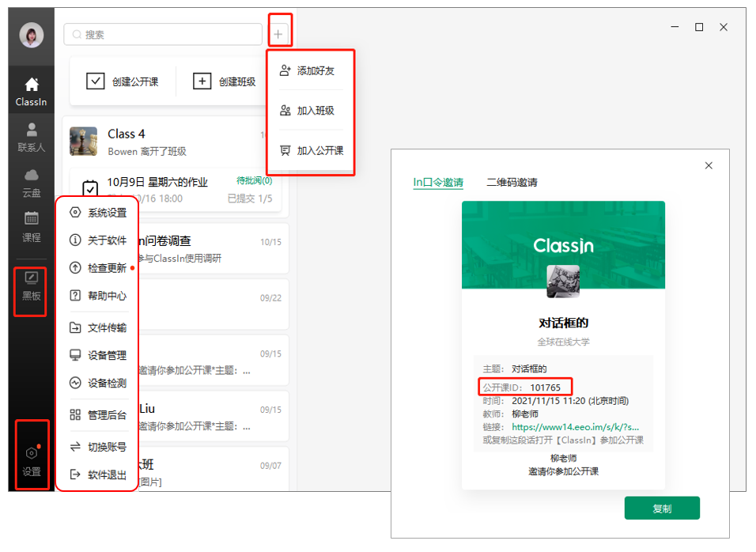Click 创建公开课 button

pyautogui.click(x=123, y=81)
